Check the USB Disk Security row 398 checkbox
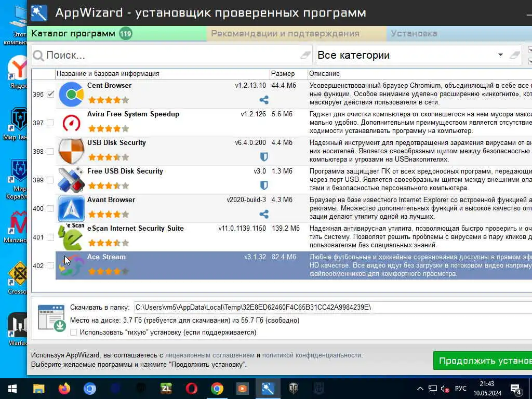 [50, 151]
